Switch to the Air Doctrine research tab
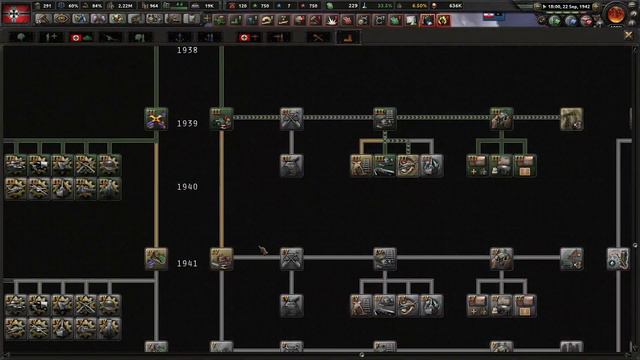 point(279,38)
